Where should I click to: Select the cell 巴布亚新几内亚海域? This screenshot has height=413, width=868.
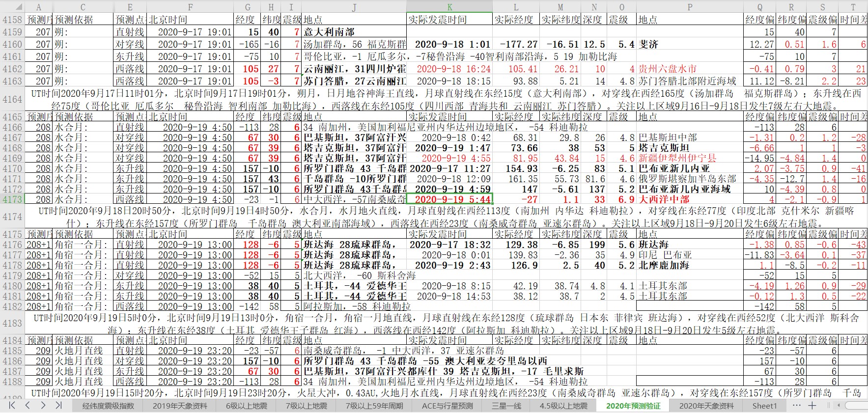click(690, 189)
